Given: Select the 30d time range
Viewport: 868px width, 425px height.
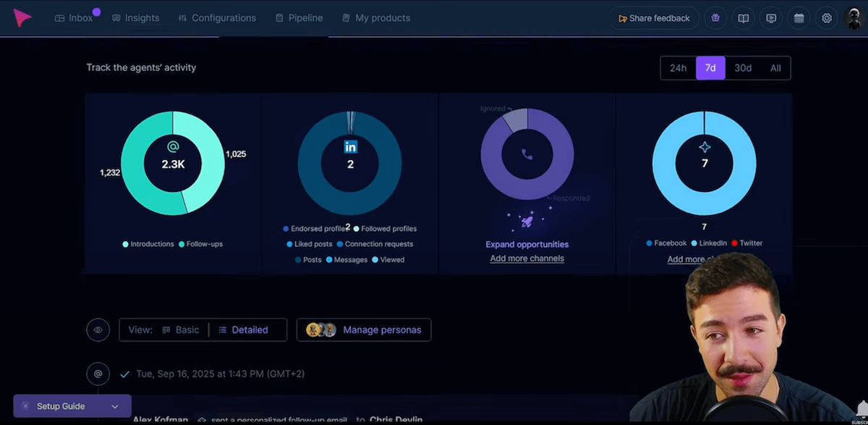Looking at the screenshot, I should point(743,68).
